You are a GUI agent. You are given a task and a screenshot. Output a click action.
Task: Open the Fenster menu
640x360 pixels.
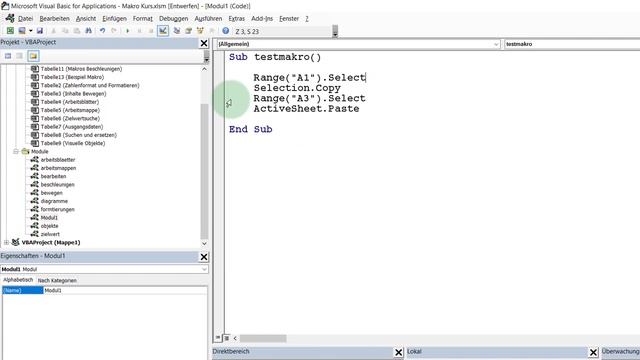[x=289, y=19]
